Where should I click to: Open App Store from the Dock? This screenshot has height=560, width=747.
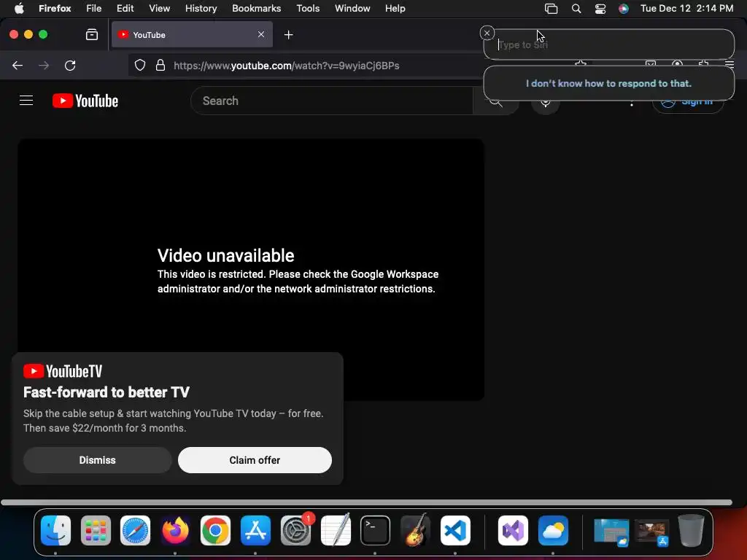click(255, 530)
